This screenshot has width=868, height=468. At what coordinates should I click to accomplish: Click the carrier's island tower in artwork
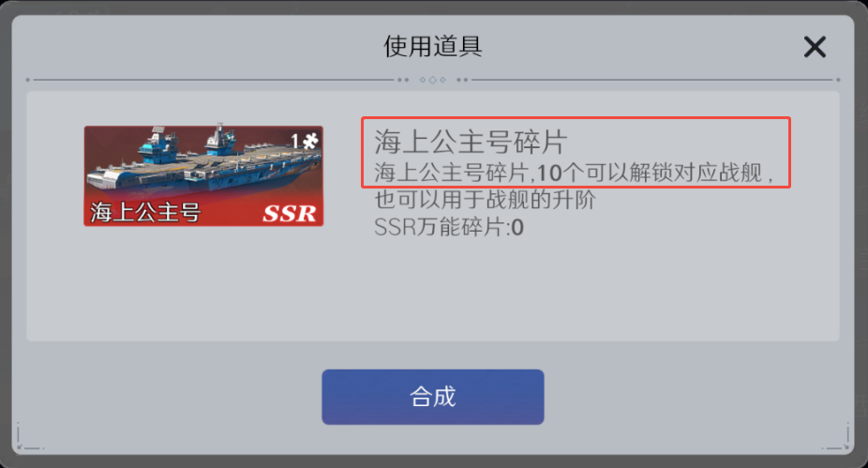(x=221, y=137)
